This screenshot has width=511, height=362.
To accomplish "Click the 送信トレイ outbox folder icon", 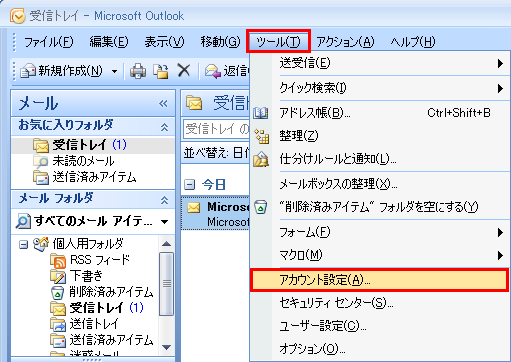I will [58, 324].
